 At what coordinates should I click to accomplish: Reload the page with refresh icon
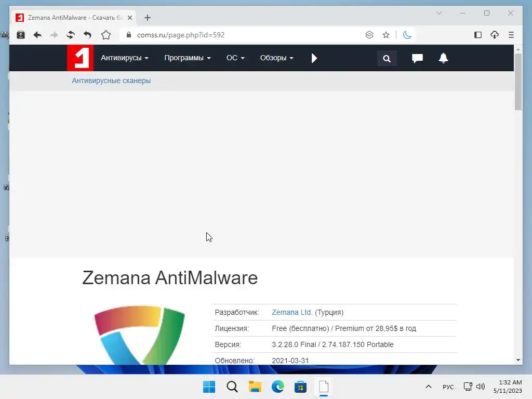[71, 35]
